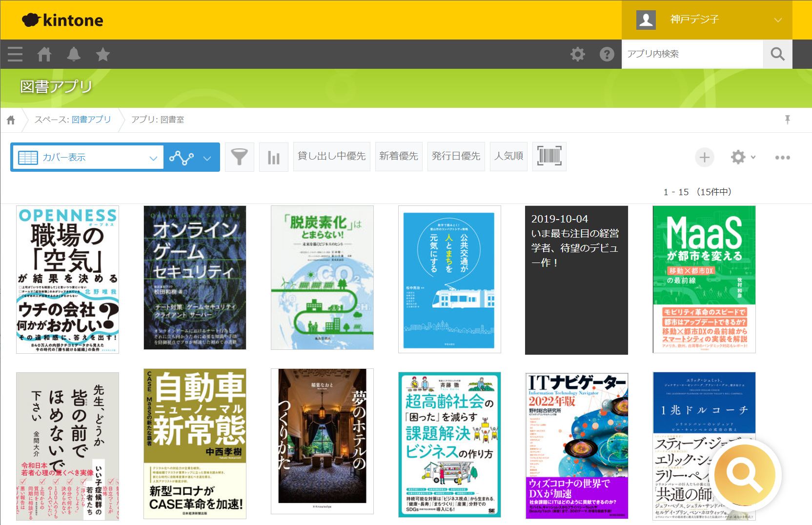The width and height of the screenshot is (812, 525).
Task: Click 新着優先 button
Action: pos(399,157)
